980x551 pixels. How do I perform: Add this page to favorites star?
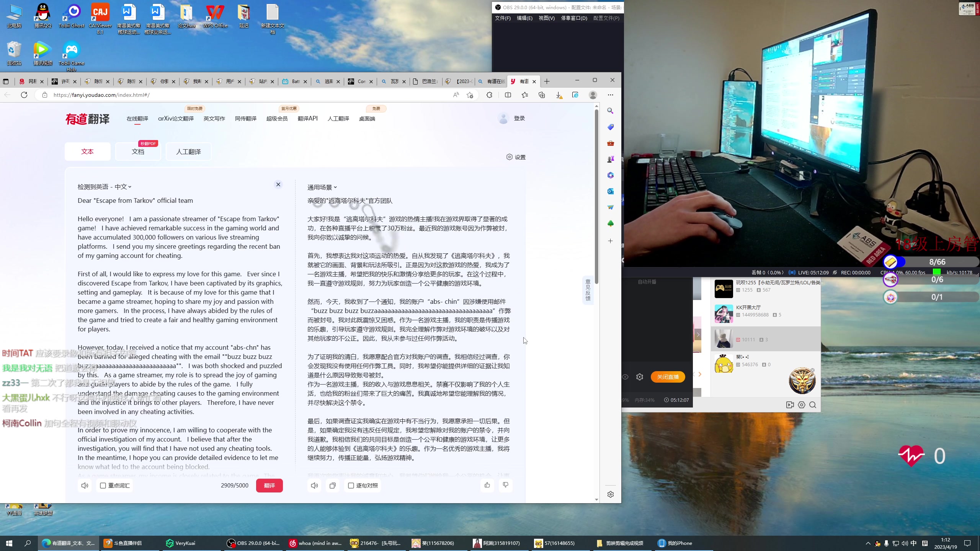470,95
